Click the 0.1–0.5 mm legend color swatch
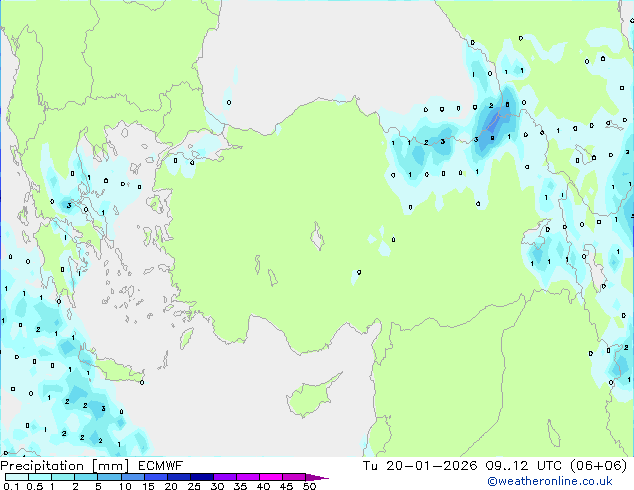 (x=17, y=477)
